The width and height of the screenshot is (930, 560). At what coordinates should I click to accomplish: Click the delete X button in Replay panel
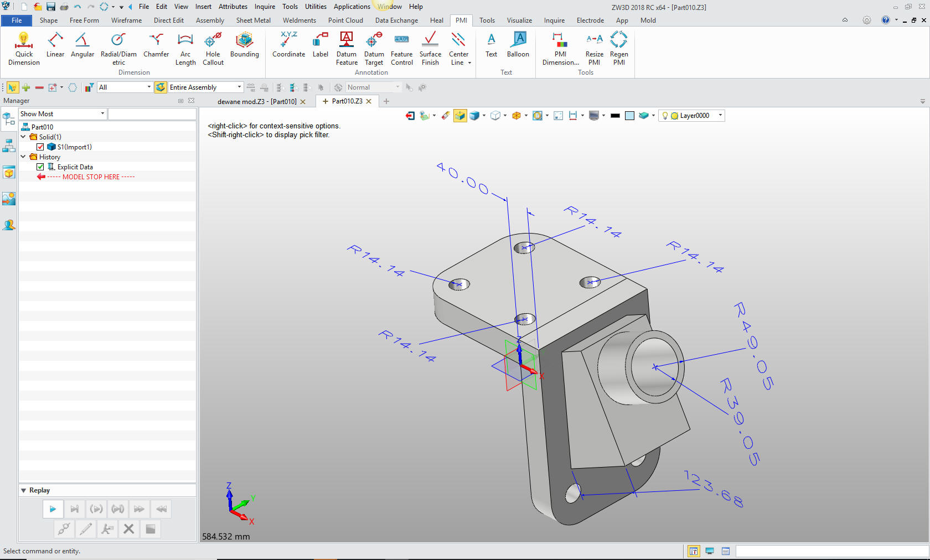point(128,529)
